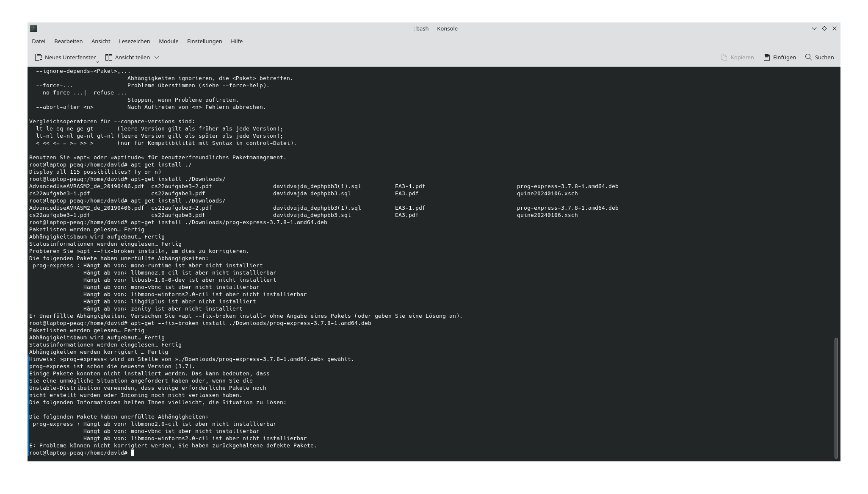This screenshot has width=868, height=494.
Task: Open the Lesezeichen menu
Action: pos(134,41)
